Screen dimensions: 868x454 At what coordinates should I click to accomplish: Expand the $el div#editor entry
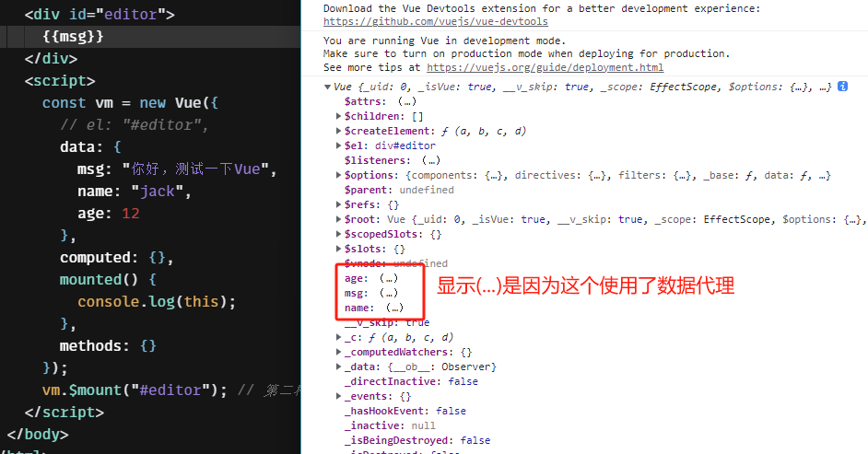pos(338,146)
